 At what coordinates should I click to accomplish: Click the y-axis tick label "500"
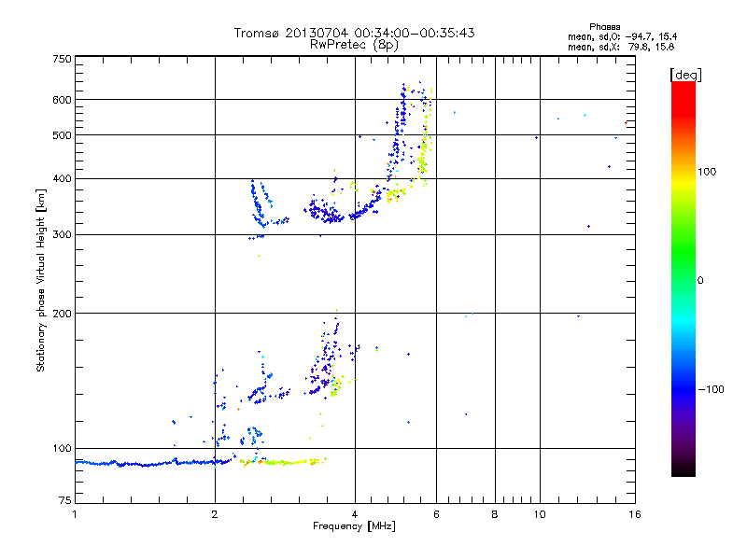tap(62, 135)
